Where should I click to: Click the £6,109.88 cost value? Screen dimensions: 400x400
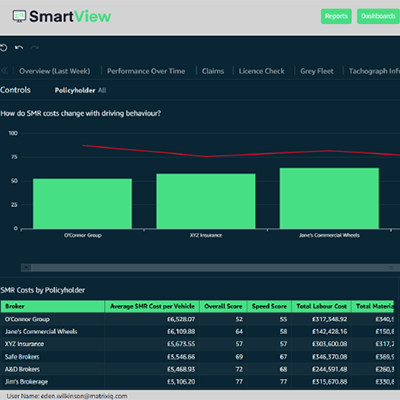(181, 332)
